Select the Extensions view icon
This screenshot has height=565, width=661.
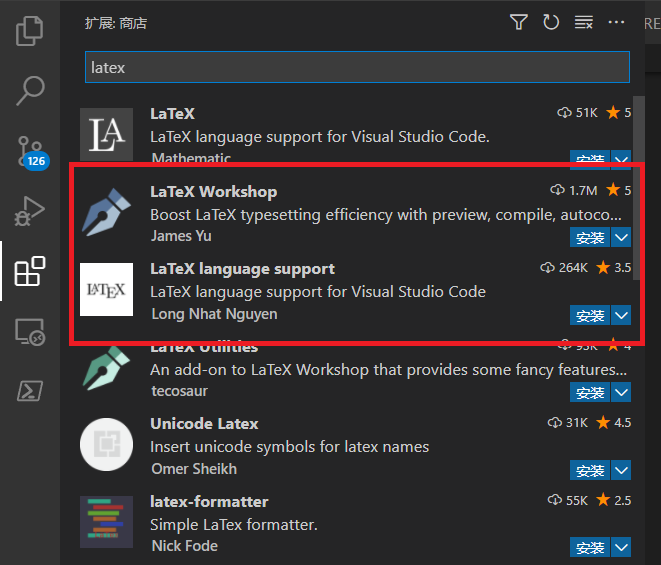pos(30,271)
